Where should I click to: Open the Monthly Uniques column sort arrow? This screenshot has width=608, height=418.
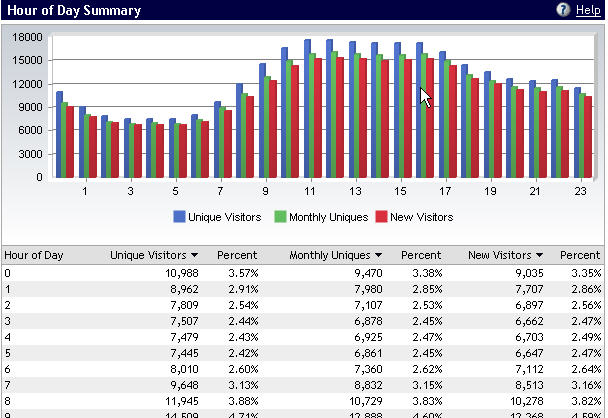376,256
